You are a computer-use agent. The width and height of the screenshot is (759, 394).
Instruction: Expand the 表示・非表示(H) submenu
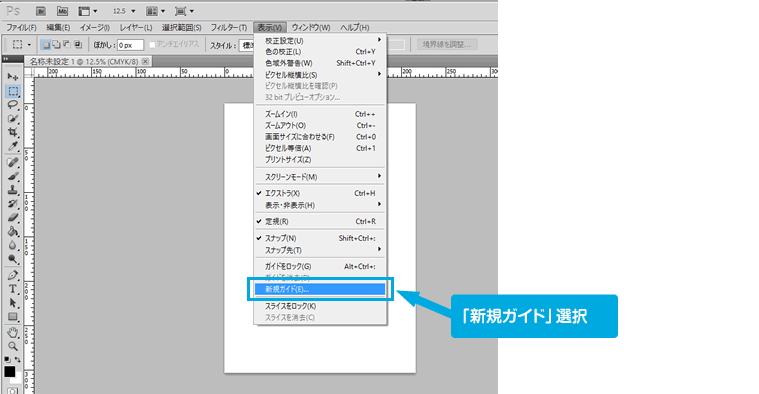[x=319, y=205]
